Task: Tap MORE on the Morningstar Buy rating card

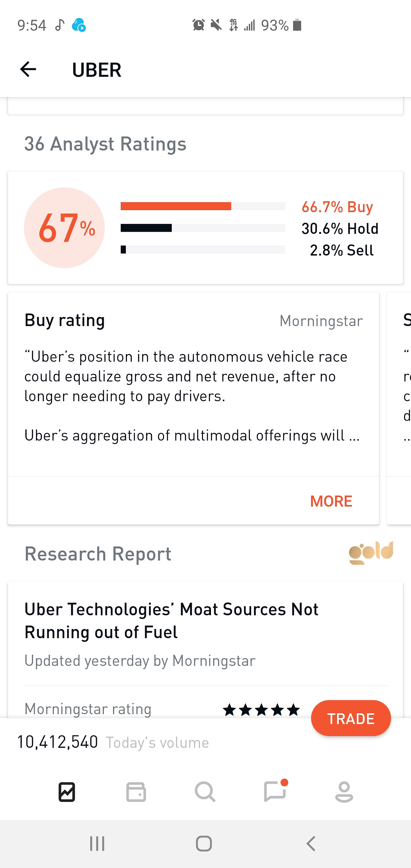Action: coord(331,501)
